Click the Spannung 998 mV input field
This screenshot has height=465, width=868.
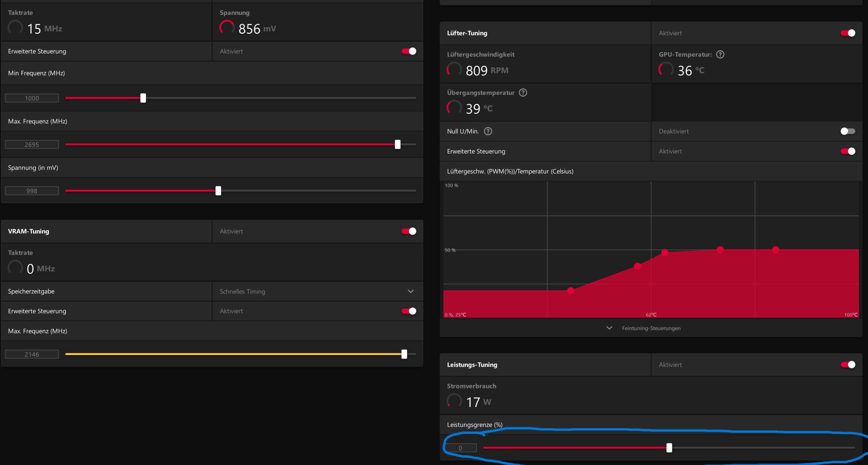pyautogui.click(x=32, y=191)
